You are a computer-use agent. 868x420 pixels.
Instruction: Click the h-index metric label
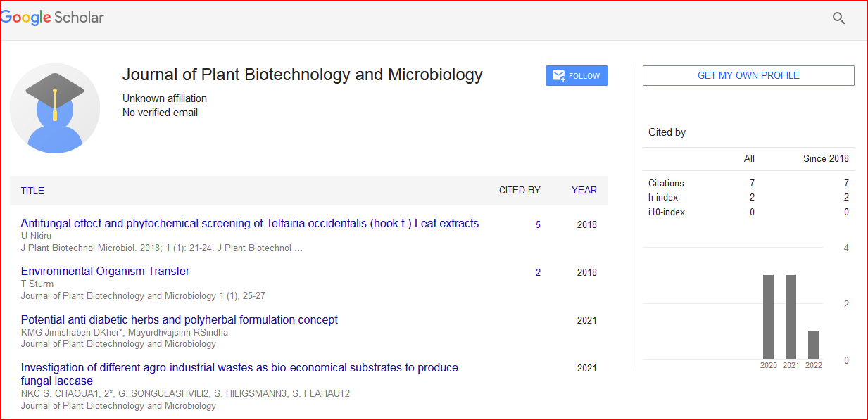[663, 198]
